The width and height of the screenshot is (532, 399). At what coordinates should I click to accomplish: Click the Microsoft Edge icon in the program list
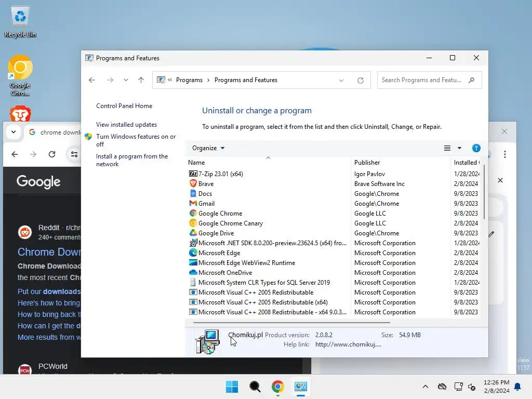pos(193,253)
